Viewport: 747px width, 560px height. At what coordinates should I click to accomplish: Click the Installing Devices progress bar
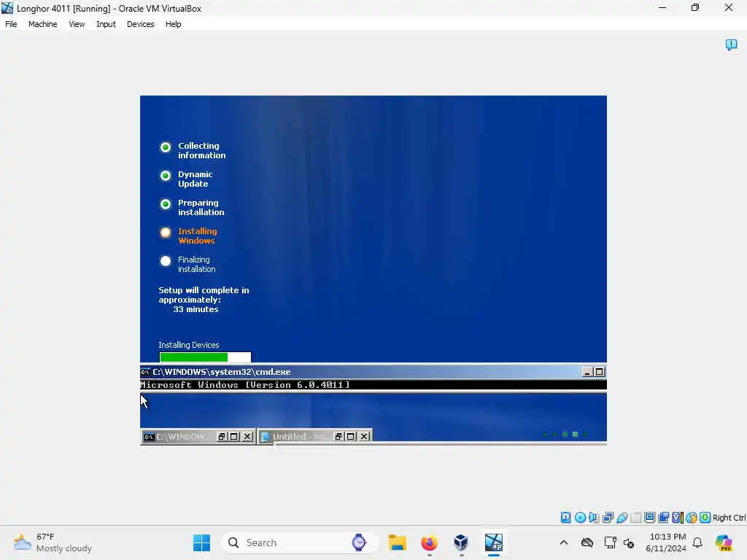205,357
